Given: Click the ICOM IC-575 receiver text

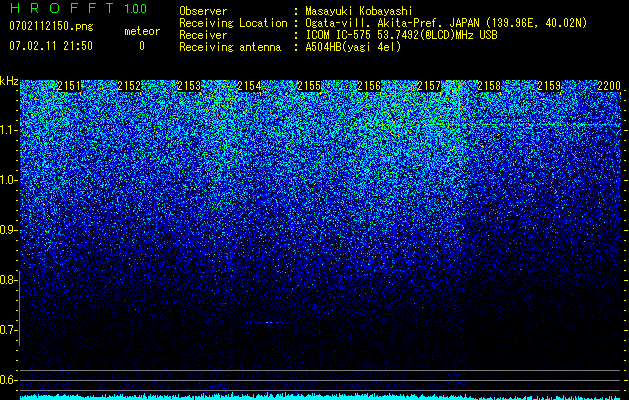Looking at the screenshot, I should point(401,35).
